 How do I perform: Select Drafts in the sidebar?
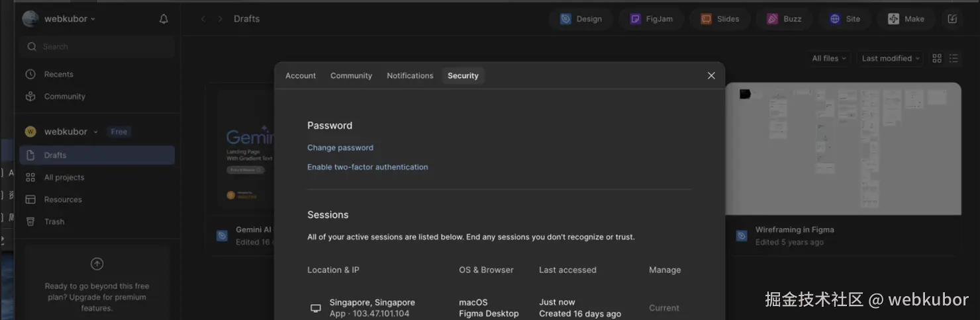(x=97, y=155)
